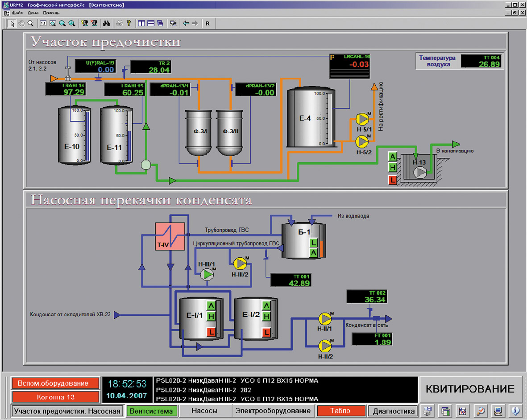Tile windows vertically icon
The width and height of the screenshot is (527, 420).
[x=141, y=24]
